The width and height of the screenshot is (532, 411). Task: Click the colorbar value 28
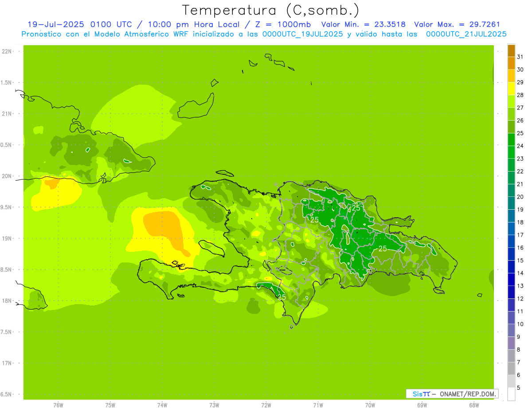pyautogui.click(x=520, y=95)
